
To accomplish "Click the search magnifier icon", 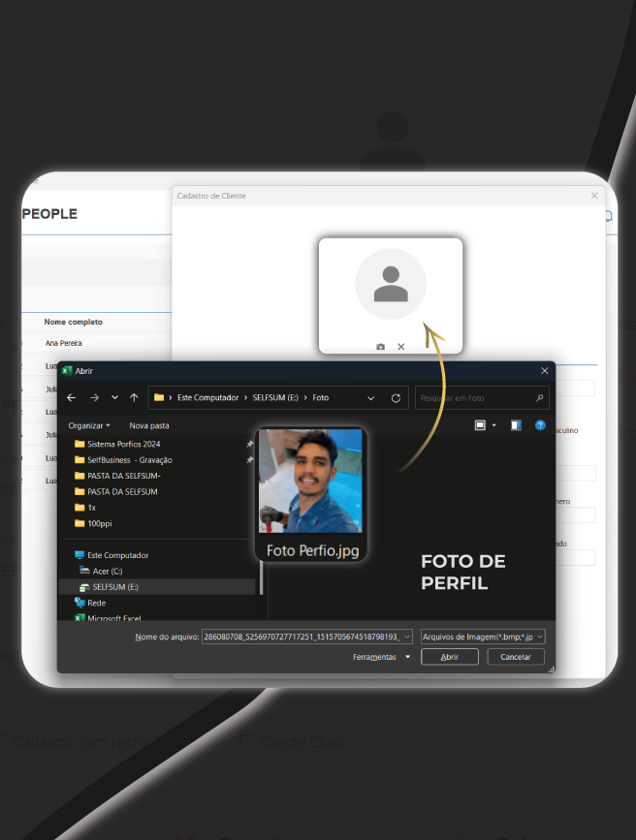I will (x=539, y=397).
